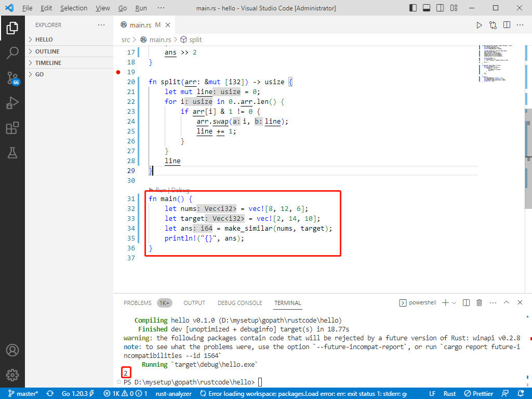Toggle breakpoint on line 19
The width and height of the screenshot is (532, 399).
pos(118,72)
